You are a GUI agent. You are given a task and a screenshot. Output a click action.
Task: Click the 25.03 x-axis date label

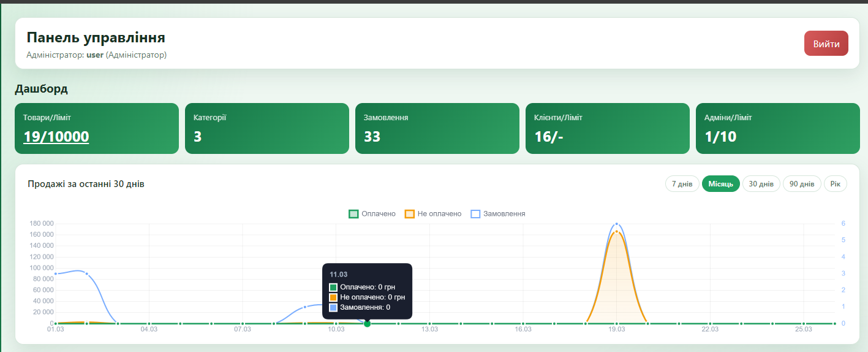coord(804,330)
